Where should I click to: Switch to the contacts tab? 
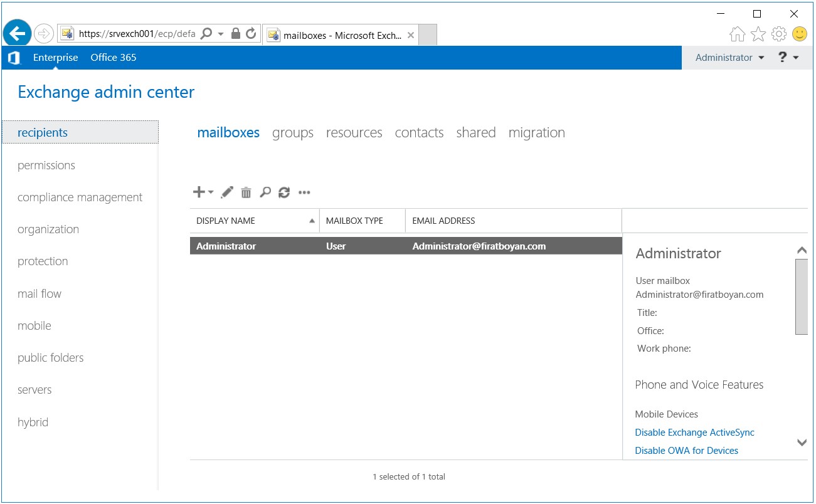point(420,132)
